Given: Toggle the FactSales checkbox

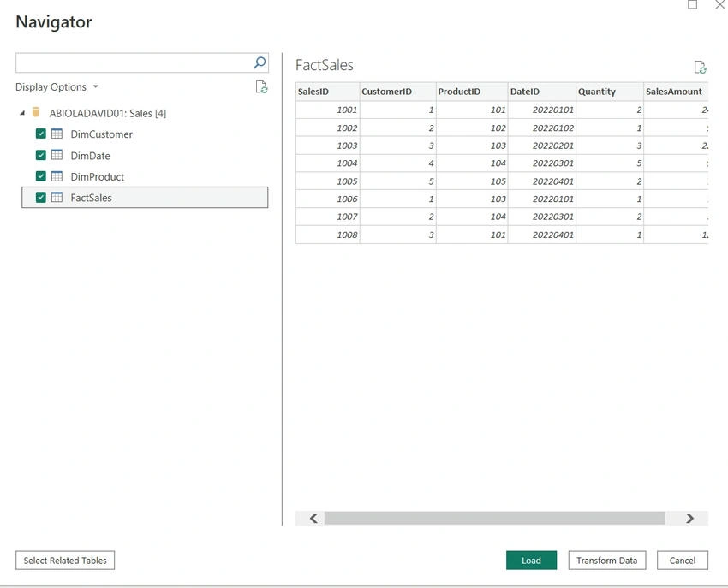Looking at the screenshot, I should click(x=41, y=197).
